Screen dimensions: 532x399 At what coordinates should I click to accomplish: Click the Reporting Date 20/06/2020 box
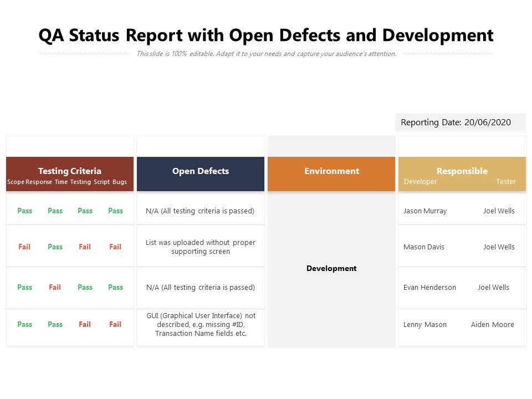coord(460,122)
